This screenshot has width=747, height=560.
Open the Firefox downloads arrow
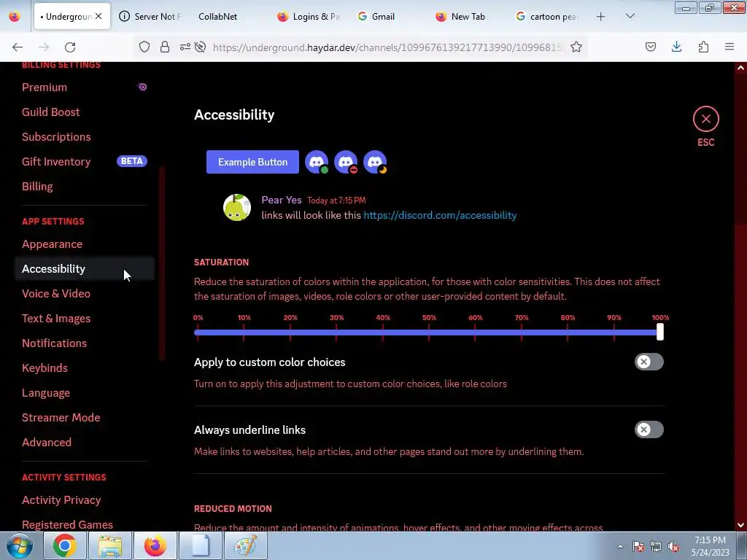676,47
